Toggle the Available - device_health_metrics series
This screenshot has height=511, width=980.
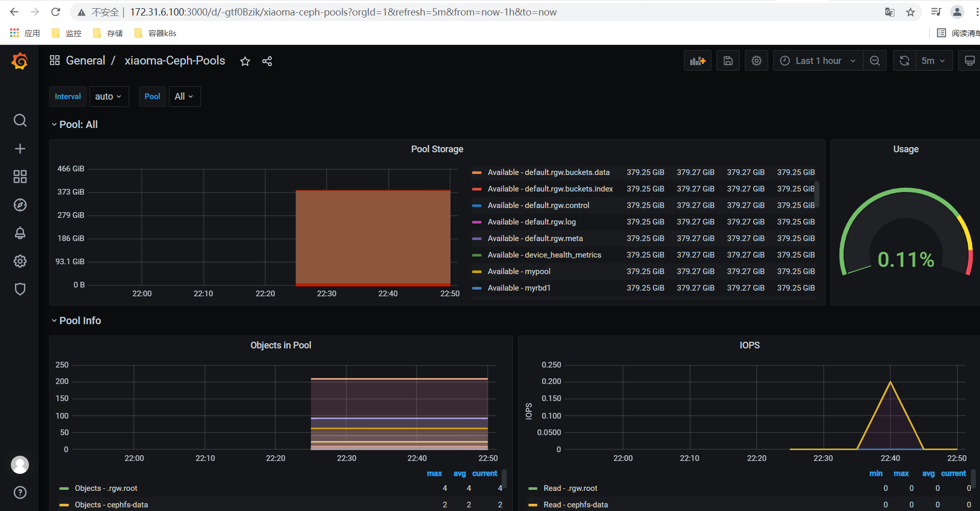click(545, 255)
